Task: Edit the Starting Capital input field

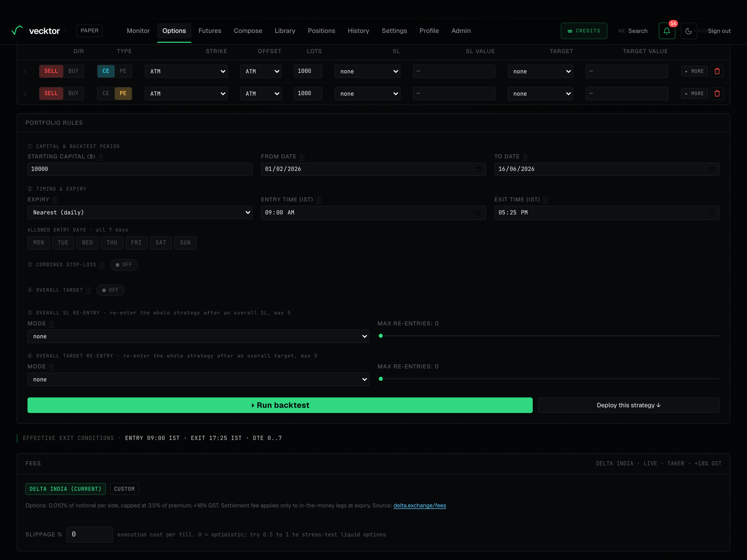Action: pyautogui.click(x=140, y=169)
